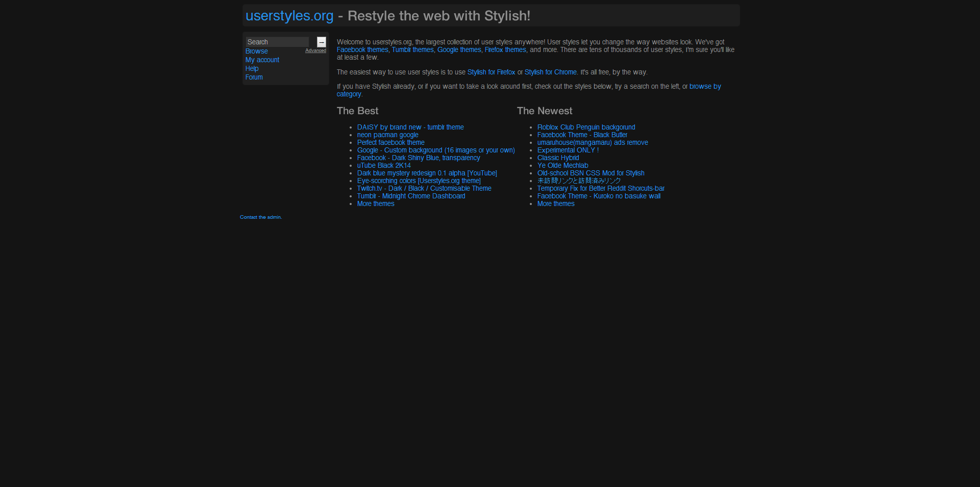Click Contact the admin link

point(261,217)
